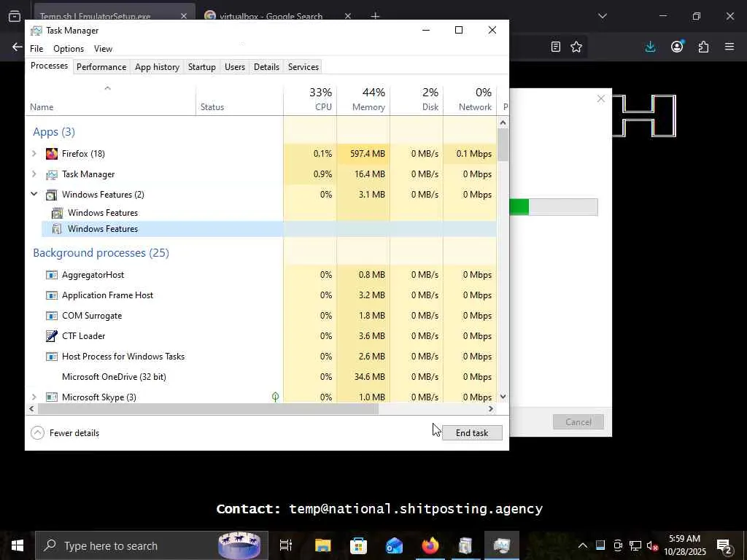Click the vertical scrollbar thumb
This screenshot has width=747, height=560.
(x=503, y=145)
